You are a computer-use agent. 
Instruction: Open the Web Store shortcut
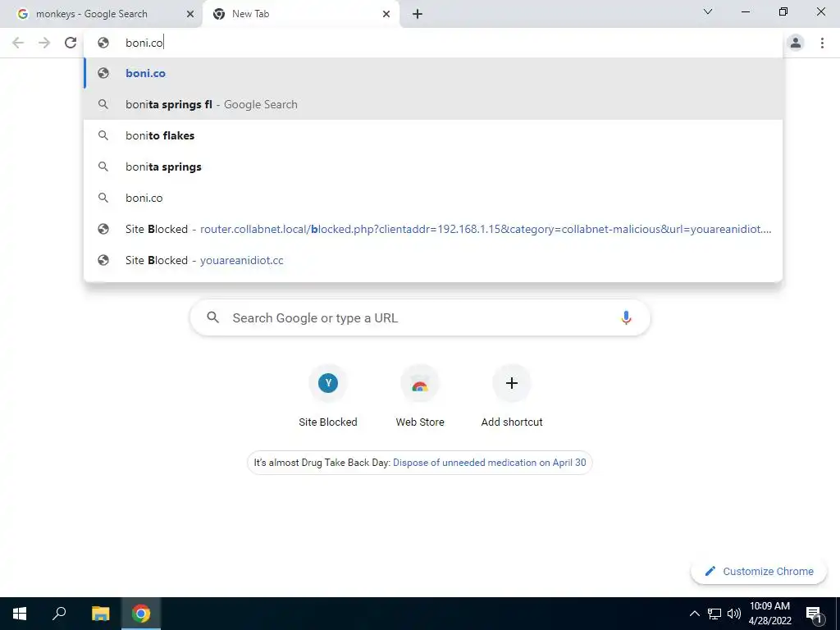(x=420, y=396)
